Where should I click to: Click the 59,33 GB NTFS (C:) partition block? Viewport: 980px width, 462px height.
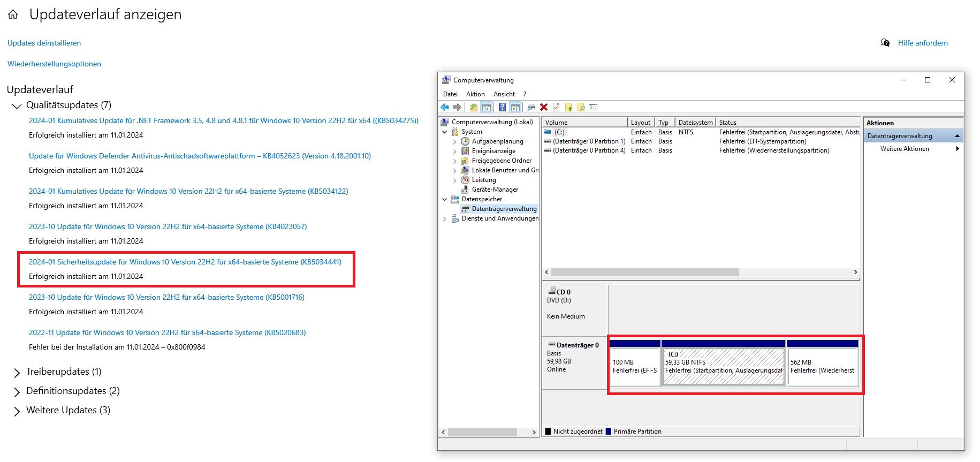coord(724,363)
